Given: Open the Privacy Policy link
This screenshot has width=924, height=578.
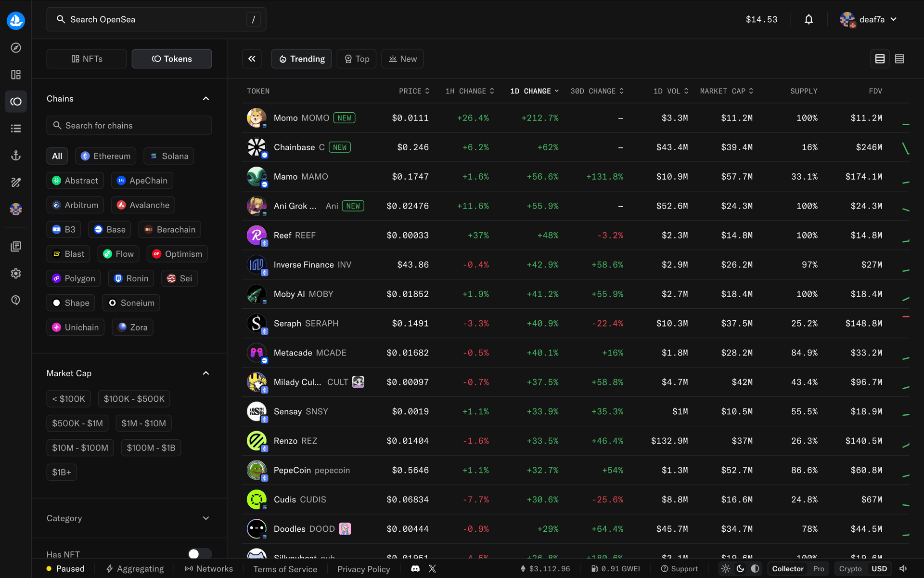Looking at the screenshot, I should coord(364,569).
